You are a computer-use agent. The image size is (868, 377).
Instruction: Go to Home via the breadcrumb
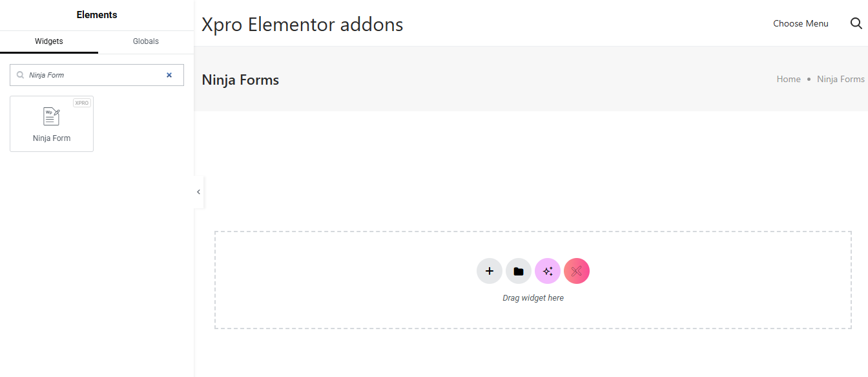click(x=789, y=79)
